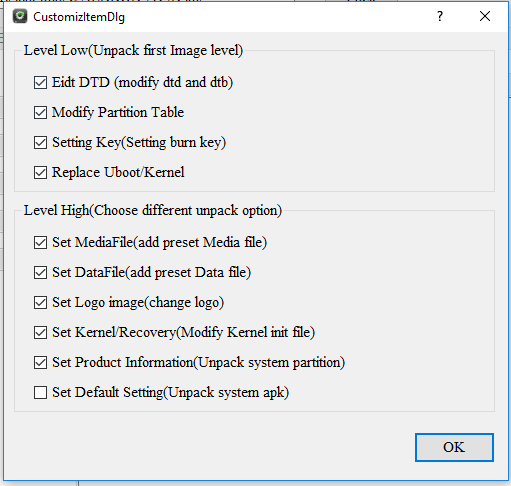Click the CustomizItemDlg app icon in title bar
The width and height of the screenshot is (511, 486).
tap(20, 16)
